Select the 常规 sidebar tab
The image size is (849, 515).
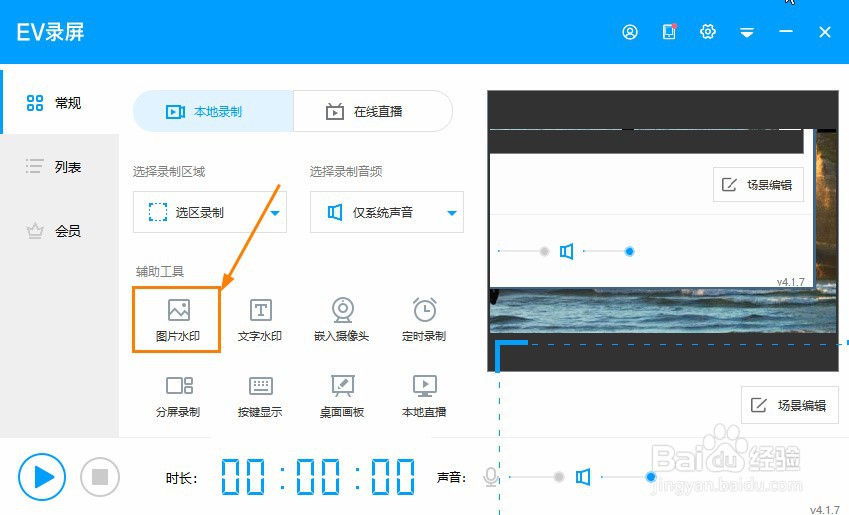click(60, 102)
